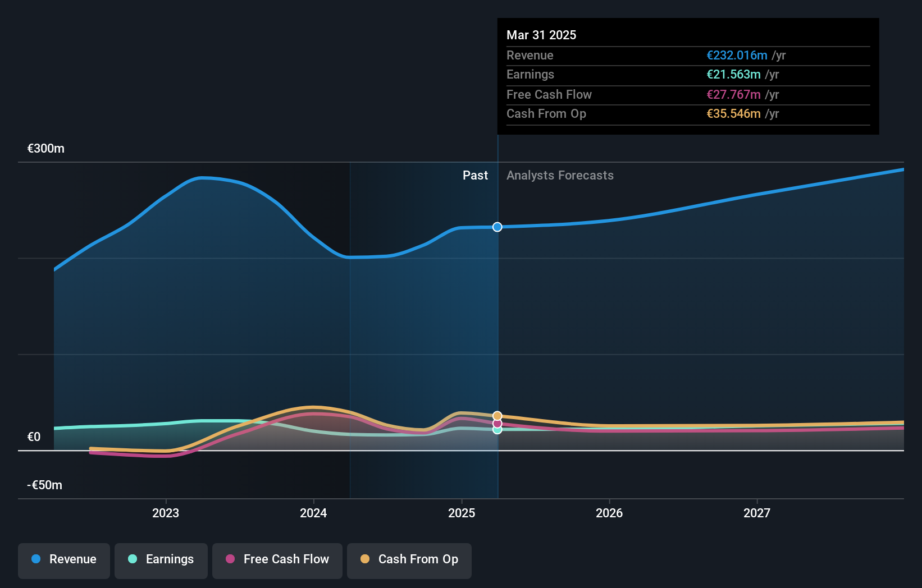The height and width of the screenshot is (588, 922).
Task: Click the teal Earnings data point marker
Action: [497, 430]
